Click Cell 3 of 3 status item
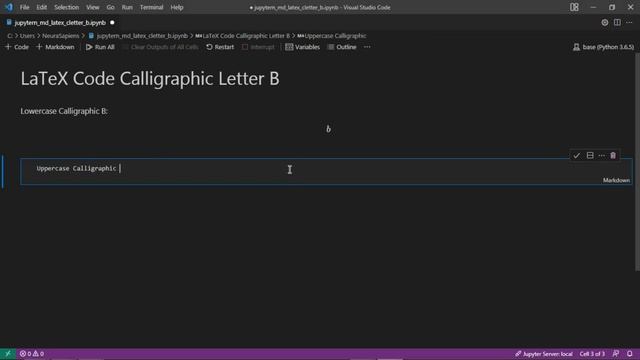This screenshot has width=640, height=360. coord(592,354)
